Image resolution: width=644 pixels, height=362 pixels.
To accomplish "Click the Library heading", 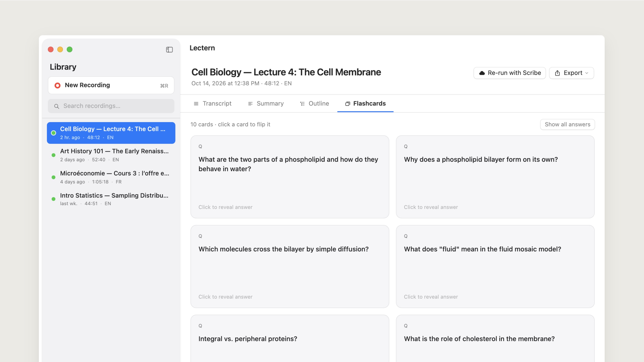I will [63, 67].
